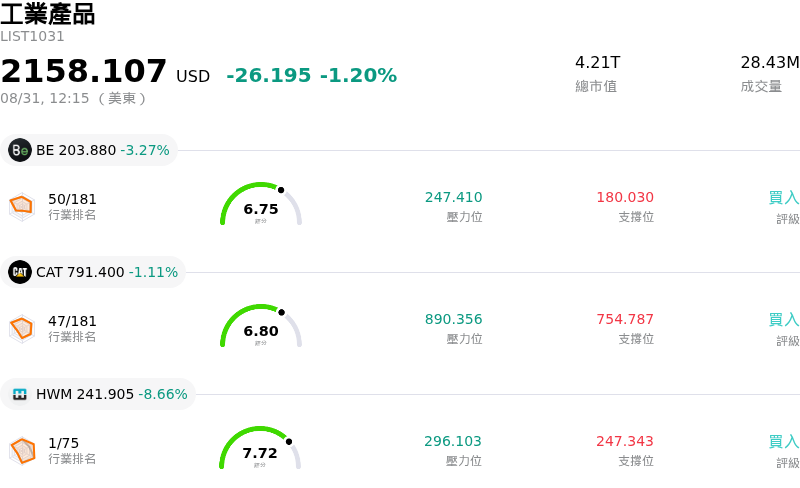Open HWM 241.905 stock chip
This screenshot has height=488, width=800.
(x=97, y=394)
